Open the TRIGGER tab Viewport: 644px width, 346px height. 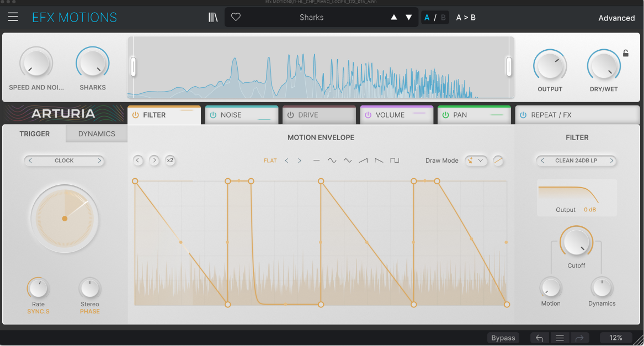point(35,134)
